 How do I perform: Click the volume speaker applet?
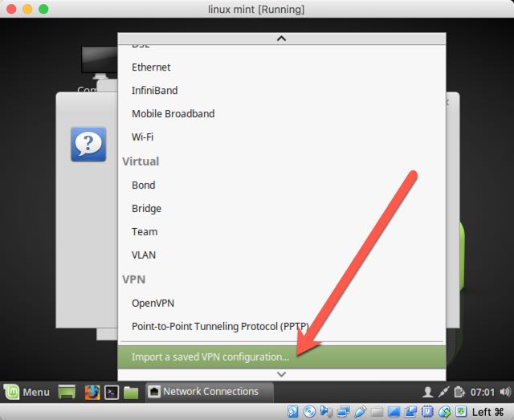pyautogui.click(x=505, y=392)
